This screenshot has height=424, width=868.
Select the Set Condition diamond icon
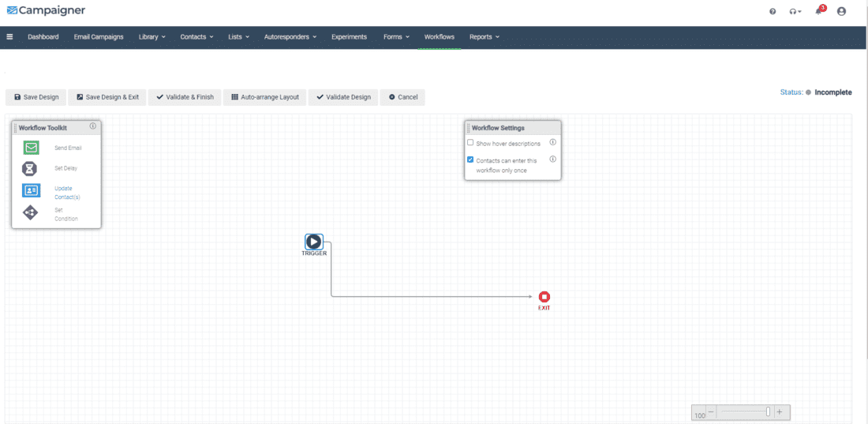click(30, 212)
